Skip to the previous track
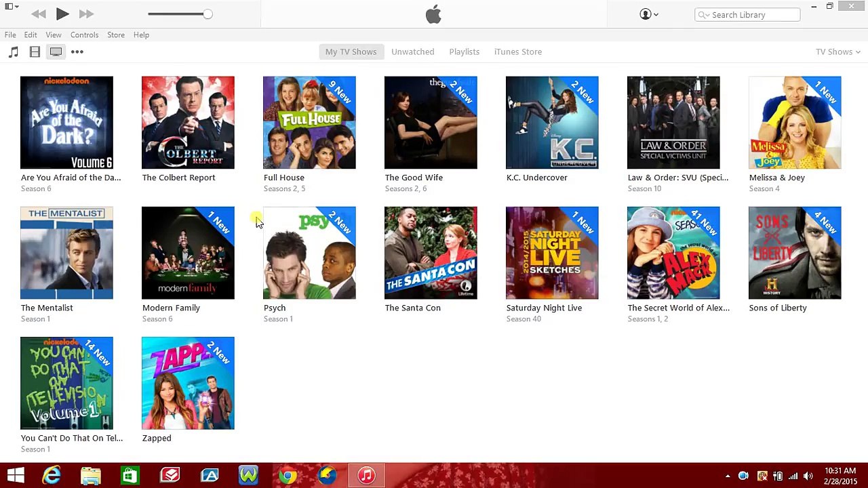The image size is (868, 488). click(39, 14)
